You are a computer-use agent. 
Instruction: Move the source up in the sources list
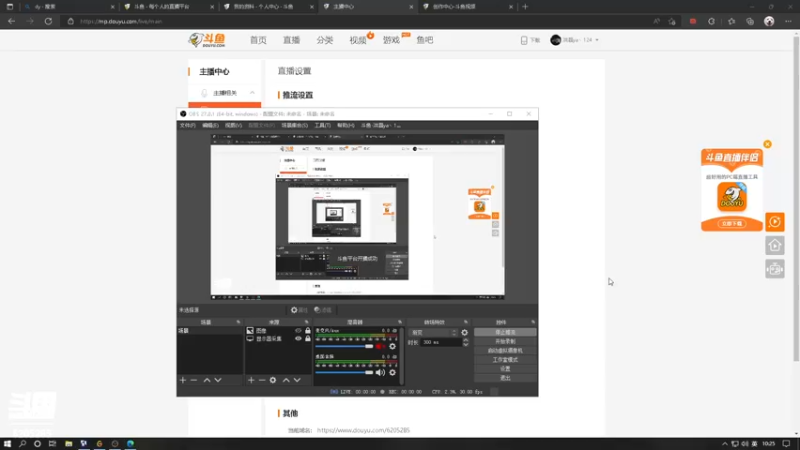(286, 380)
